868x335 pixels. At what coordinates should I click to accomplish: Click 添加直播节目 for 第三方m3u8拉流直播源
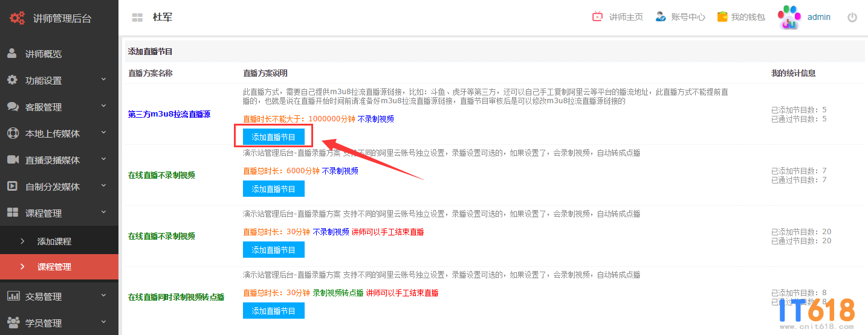(273, 137)
